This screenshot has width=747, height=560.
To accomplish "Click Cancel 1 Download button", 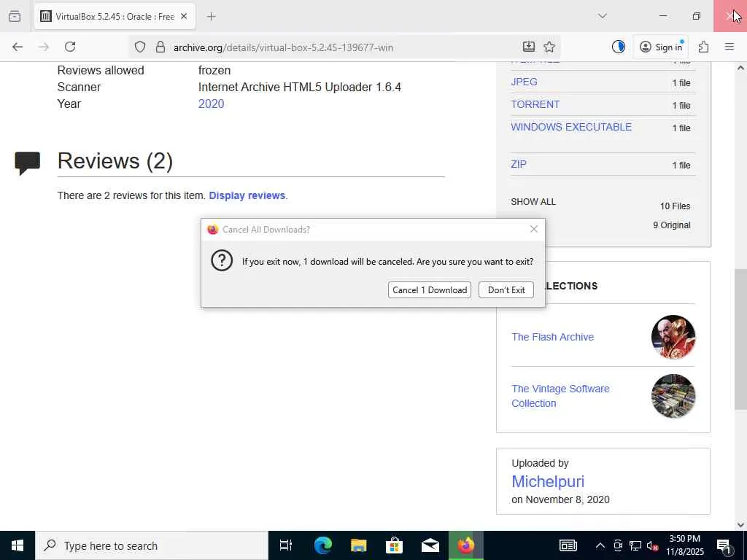I will coord(429,290).
